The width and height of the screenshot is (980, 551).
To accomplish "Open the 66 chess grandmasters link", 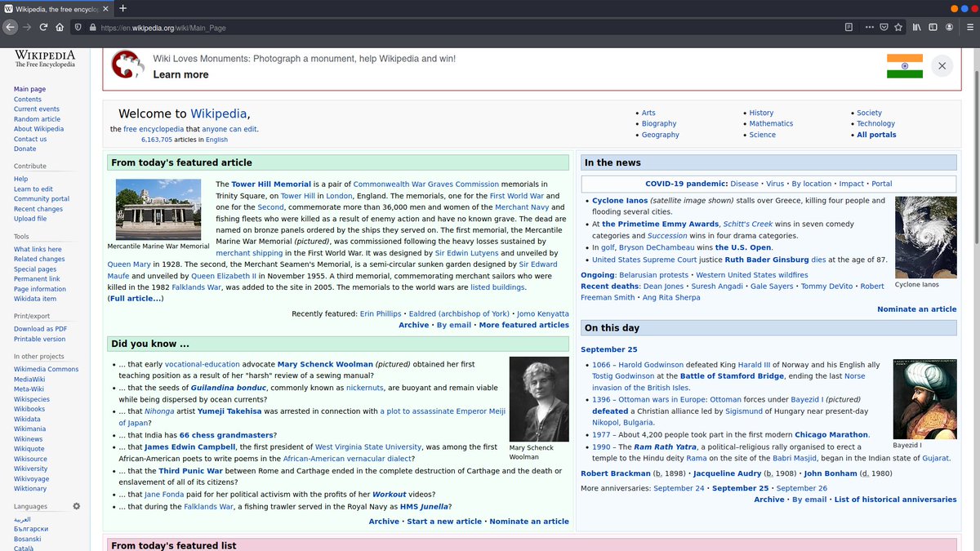I will pyautogui.click(x=225, y=435).
